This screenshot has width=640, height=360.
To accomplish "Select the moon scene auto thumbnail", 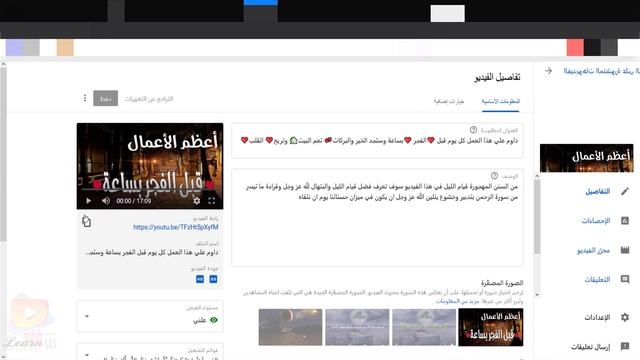I will pos(290,327).
